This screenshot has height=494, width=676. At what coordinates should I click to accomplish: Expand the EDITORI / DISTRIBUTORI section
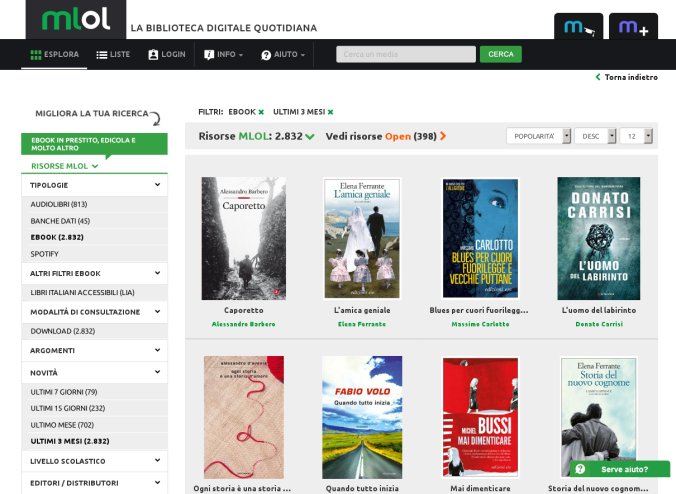pos(94,483)
